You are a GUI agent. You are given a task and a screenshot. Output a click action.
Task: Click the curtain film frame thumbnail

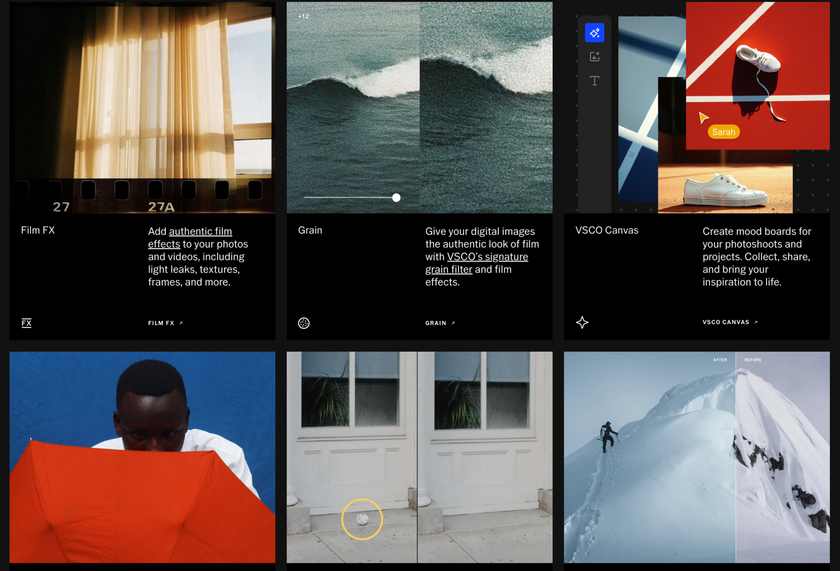point(142,107)
